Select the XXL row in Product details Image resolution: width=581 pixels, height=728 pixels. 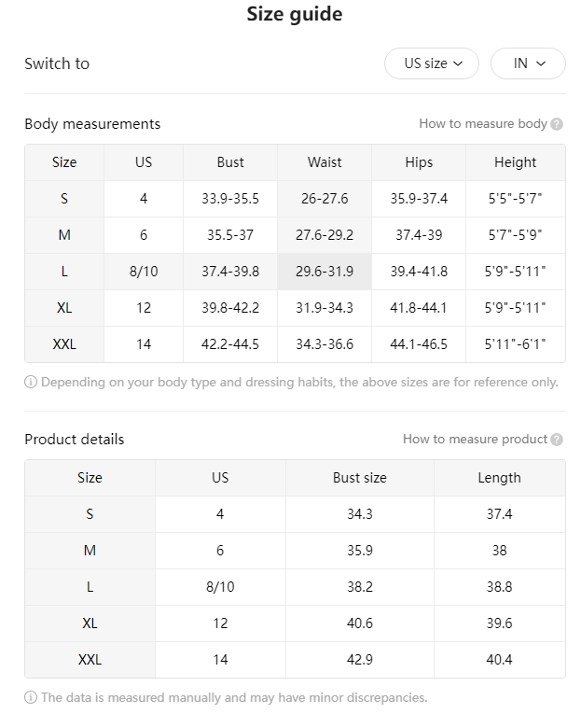(x=295, y=660)
